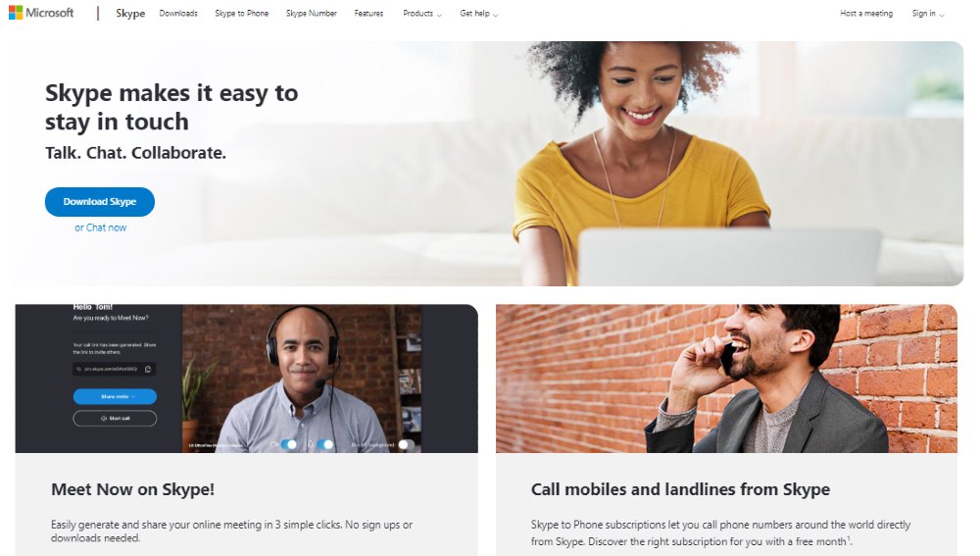This screenshot has height=556, width=980.
Task: Toggle the microphone switch in Meet Now preview
Action: (x=325, y=444)
